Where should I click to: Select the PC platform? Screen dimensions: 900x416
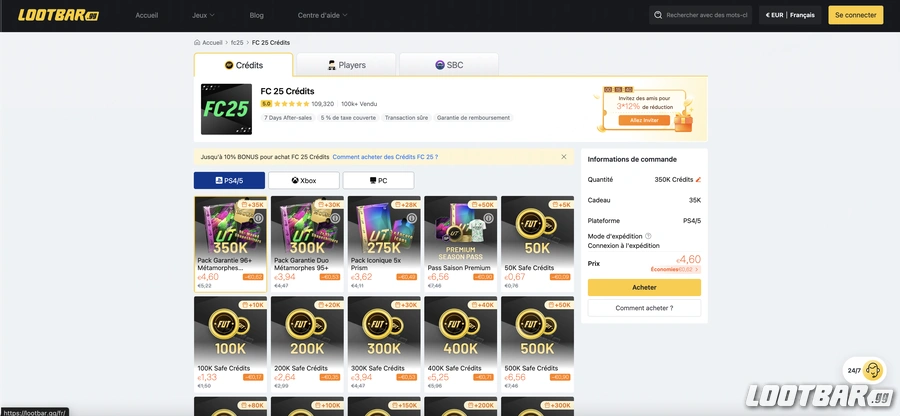pyautogui.click(x=378, y=180)
